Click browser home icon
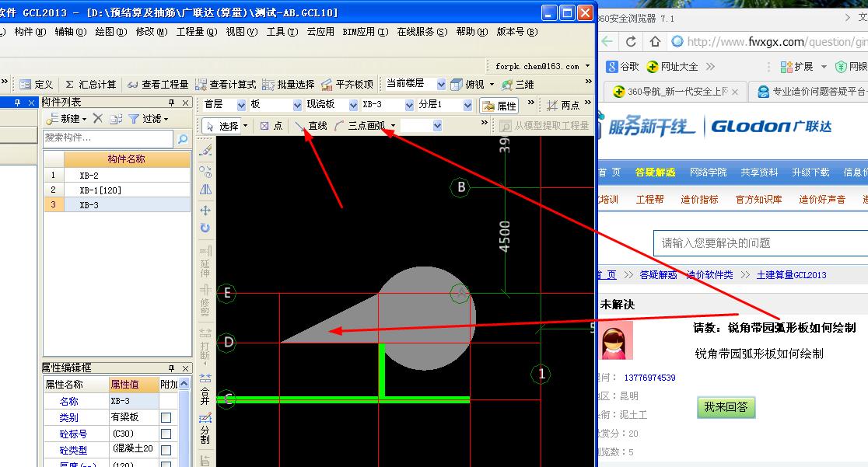Image resolution: width=868 pixels, height=467 pixels. click(x=655, y=41)
